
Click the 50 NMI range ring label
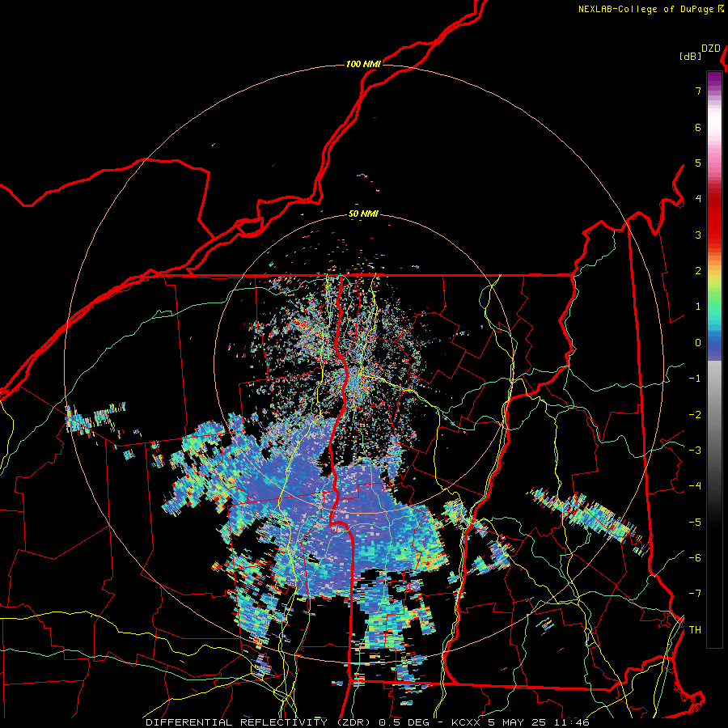coord(363,214)
